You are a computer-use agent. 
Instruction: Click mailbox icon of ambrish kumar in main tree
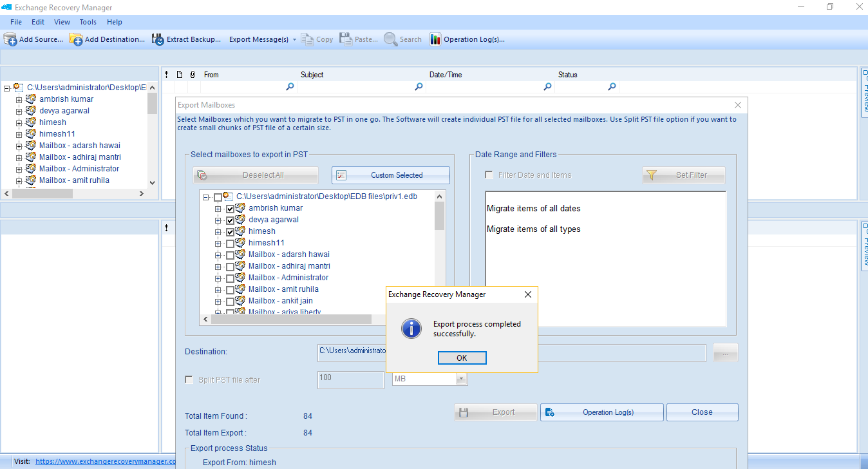(31, 99)
